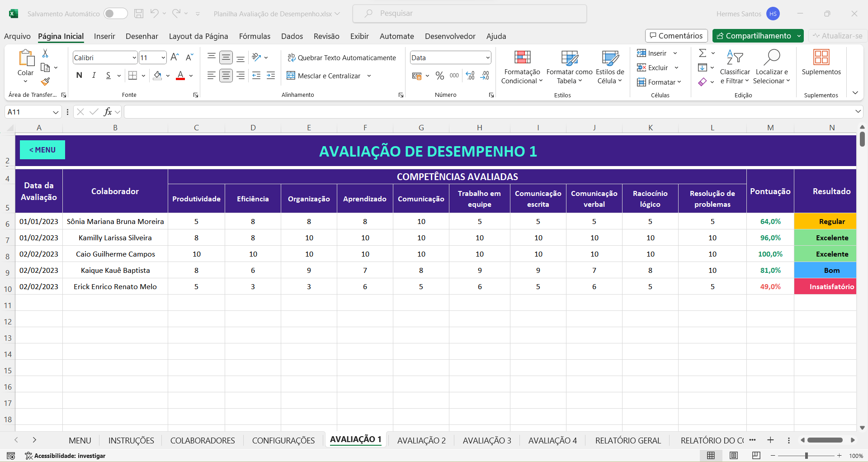This screenshot has width=868, height=462.
Task: Click the increase decimal places icon
Action: [x=470, y=76]
